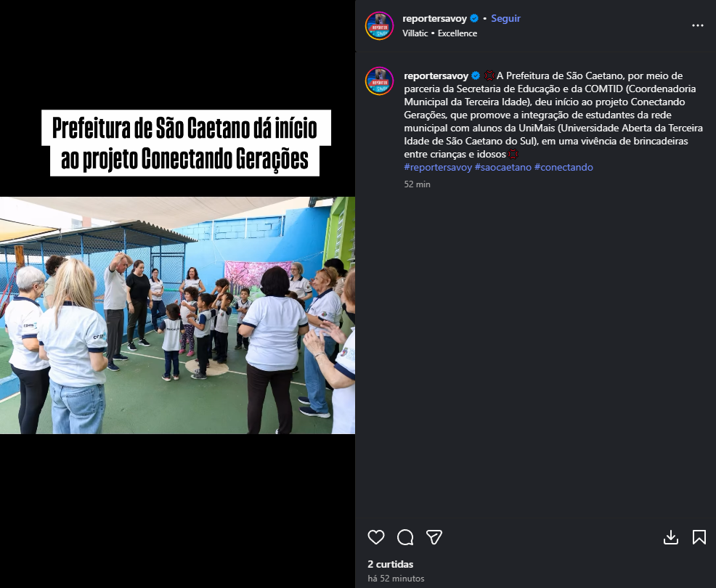Like the post with the heart icon
The height and width of the screenshot is (588, 716).
pos(376,537)
